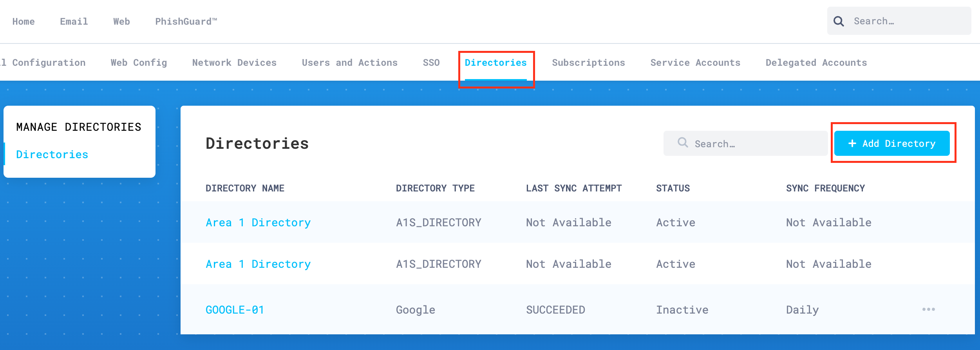Switch to the Network Devices tab
The image size is (980, 350).
pos(234,63)
